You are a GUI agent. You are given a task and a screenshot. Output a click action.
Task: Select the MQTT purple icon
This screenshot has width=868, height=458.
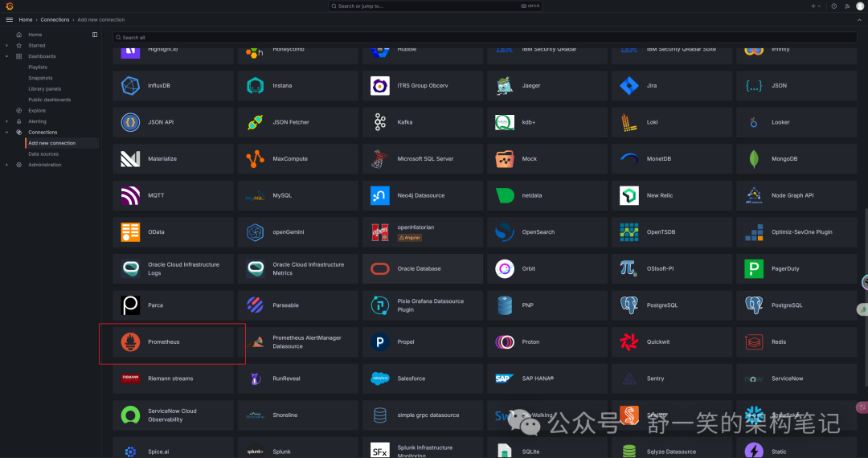pyautogui.click(x=131, y=195)
